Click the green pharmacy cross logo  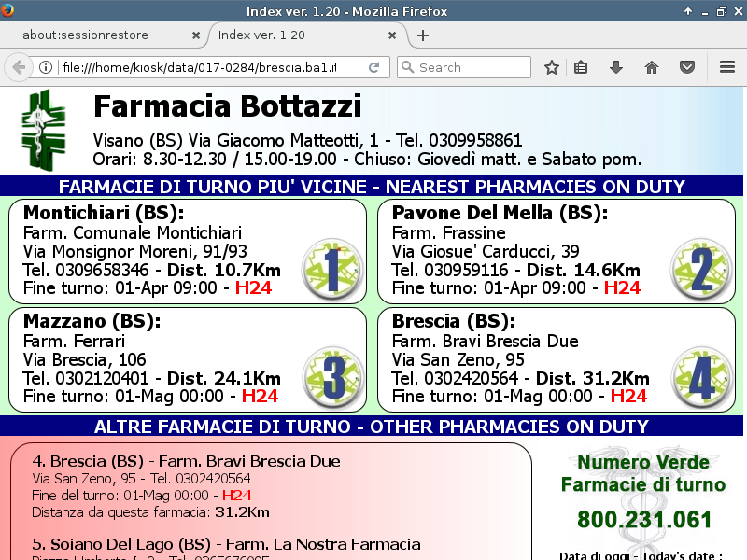(44, 129)
